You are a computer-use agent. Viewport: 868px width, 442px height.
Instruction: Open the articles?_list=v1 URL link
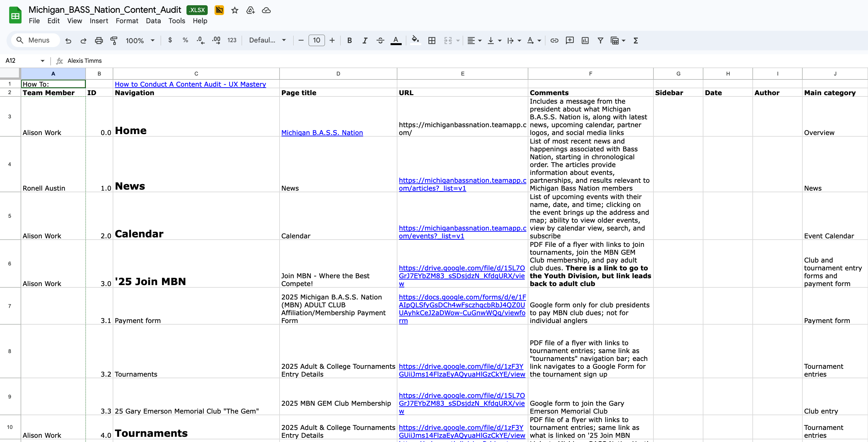tap(462, 184)
